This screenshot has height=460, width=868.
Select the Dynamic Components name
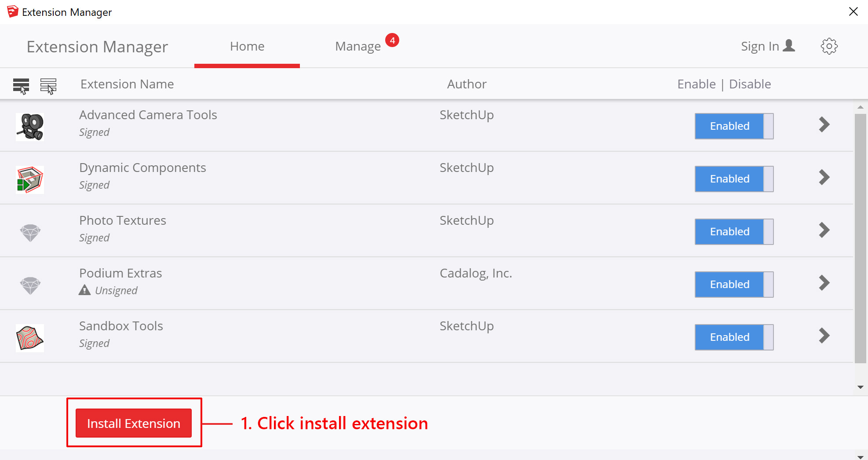click(x=142, y=168)
